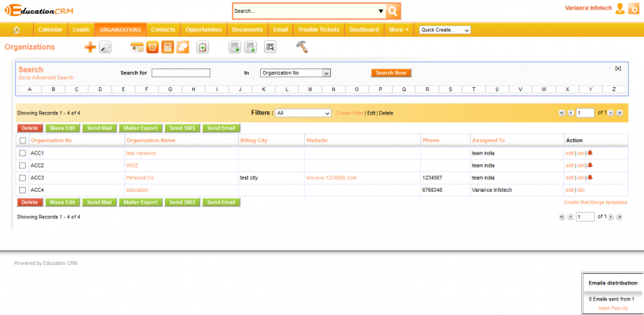Open the chat bubbles icon

pyautogui.click(x=183, y=48)
